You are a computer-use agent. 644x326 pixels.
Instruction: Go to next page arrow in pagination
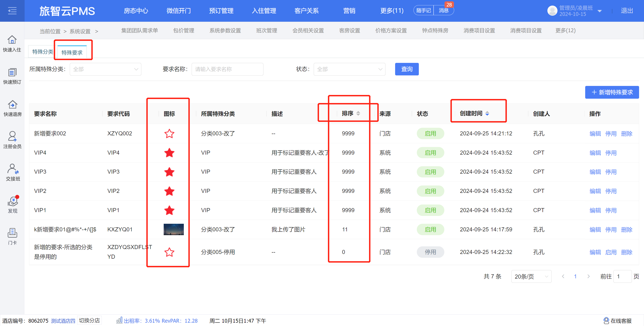pyautogui.click(x=588, y=276)
